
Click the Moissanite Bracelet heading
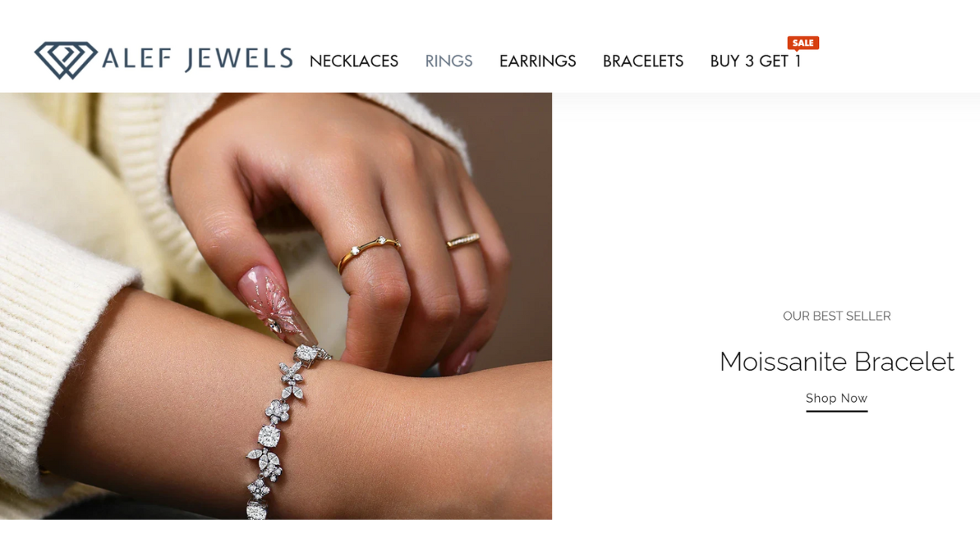click(x=836, y=362)
